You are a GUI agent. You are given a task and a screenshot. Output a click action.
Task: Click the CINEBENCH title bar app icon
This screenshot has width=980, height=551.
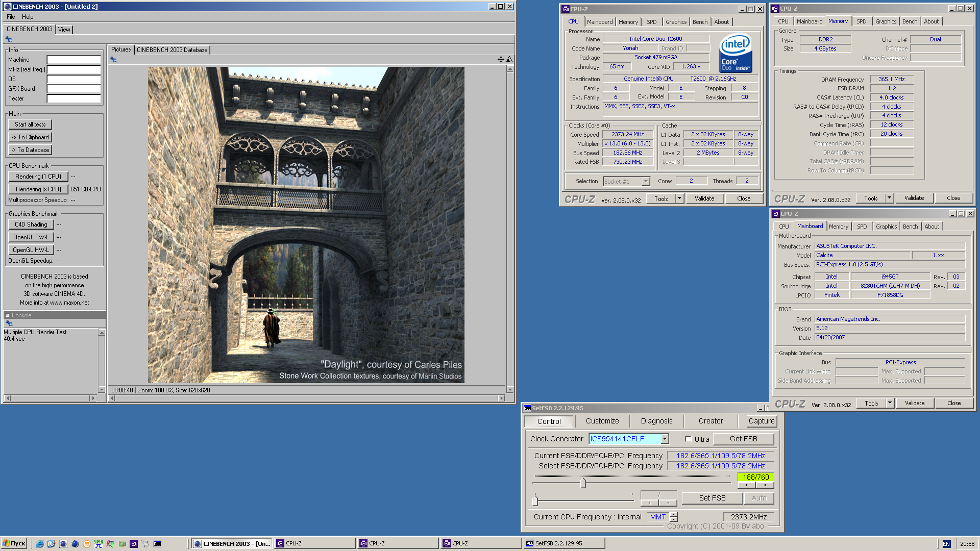pyautogui.click(x=7, y=7)
